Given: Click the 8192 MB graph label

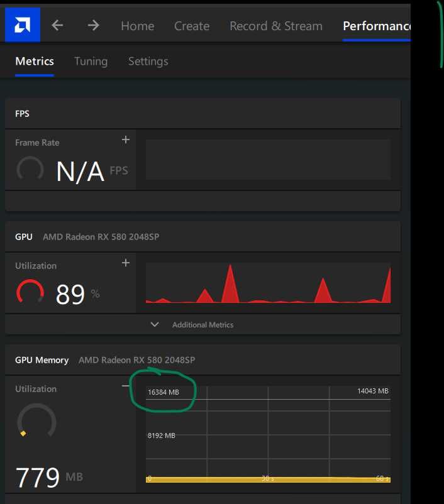Looking at the screenshot, I should tap(162, 436).
